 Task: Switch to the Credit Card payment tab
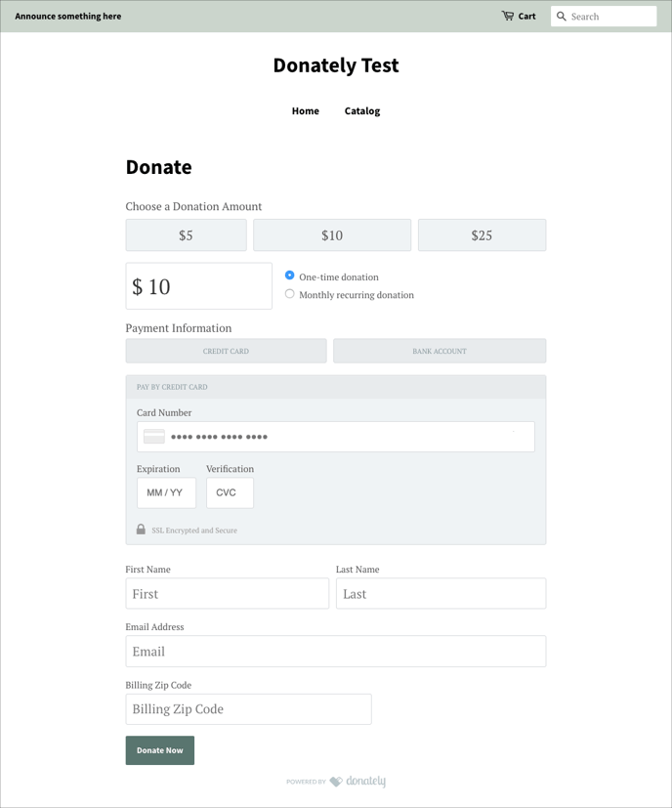[x=227, y=351]
